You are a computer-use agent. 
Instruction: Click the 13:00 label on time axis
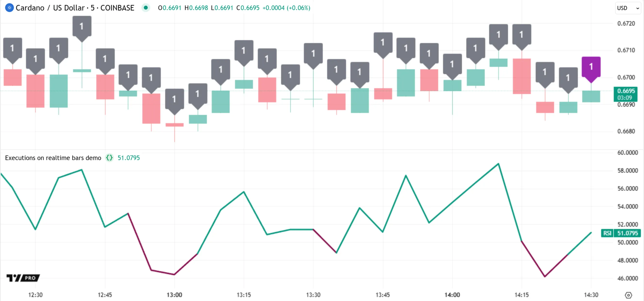174,295
